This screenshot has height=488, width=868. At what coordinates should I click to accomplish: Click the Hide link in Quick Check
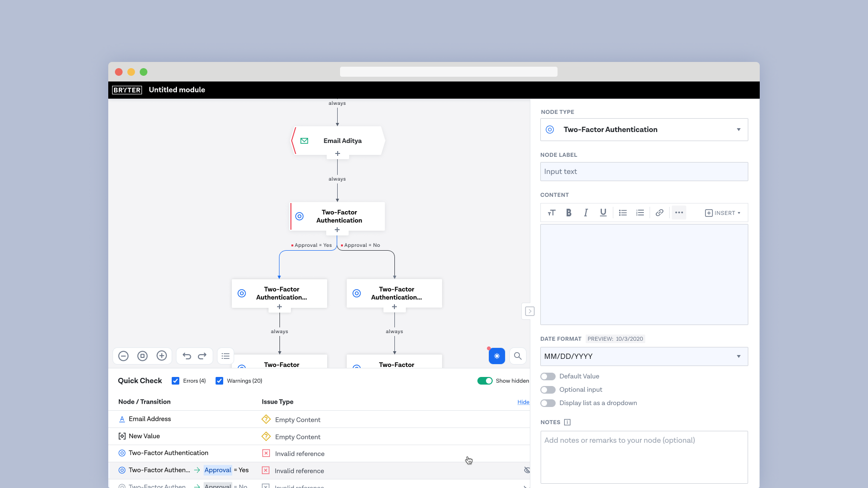(523, 402)
